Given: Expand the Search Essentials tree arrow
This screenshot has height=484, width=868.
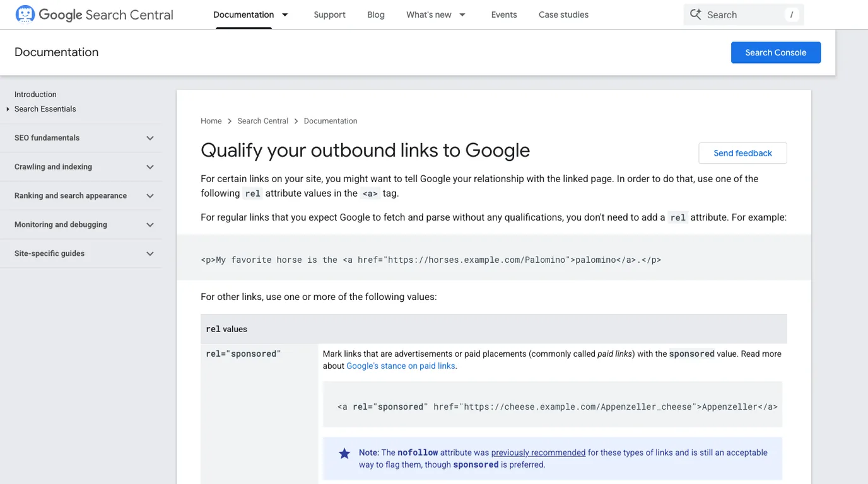Looking at the screenshot, I should coord(8,109).
